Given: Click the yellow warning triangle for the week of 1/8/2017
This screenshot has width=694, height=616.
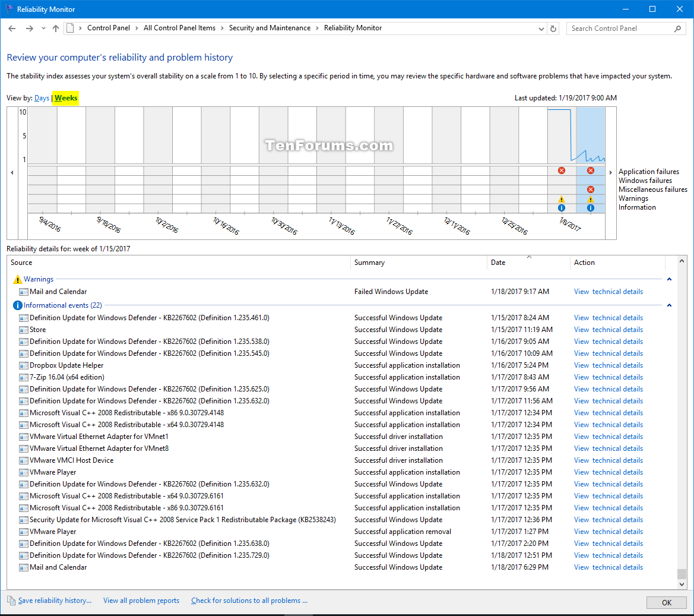Looking at the screenshot, I should click(561, 199).
